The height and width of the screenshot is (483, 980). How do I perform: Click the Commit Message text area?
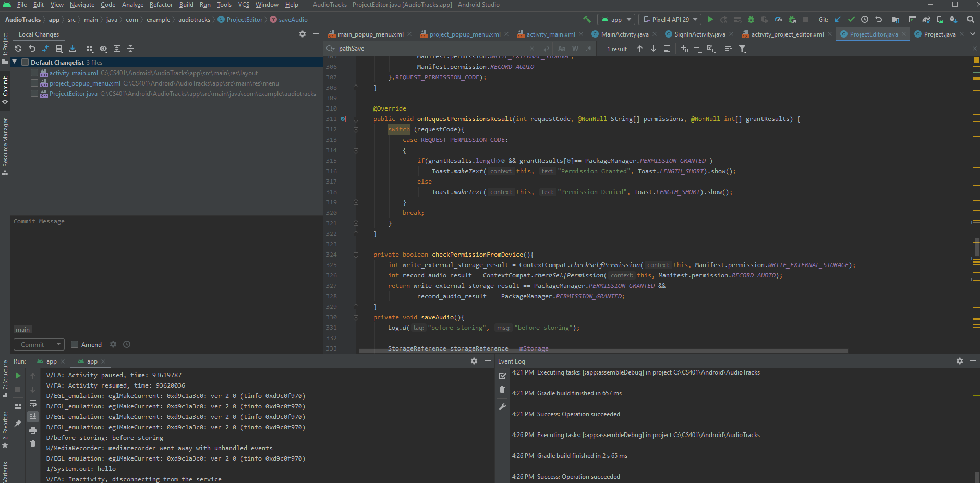[x=166, y=270]
